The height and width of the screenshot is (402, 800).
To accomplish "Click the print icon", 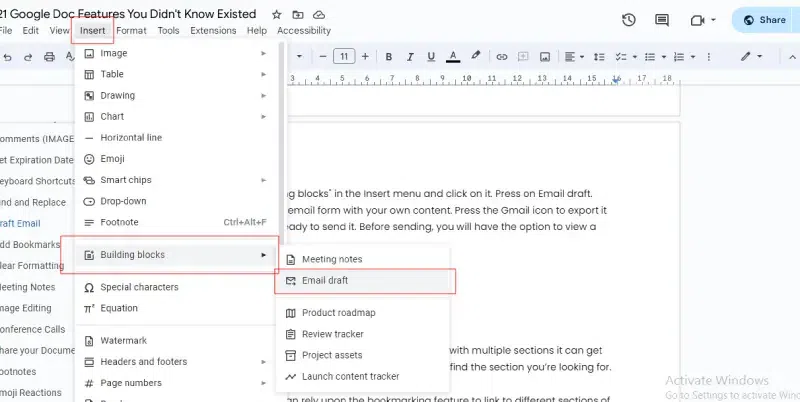I will (x=49, y=57).
